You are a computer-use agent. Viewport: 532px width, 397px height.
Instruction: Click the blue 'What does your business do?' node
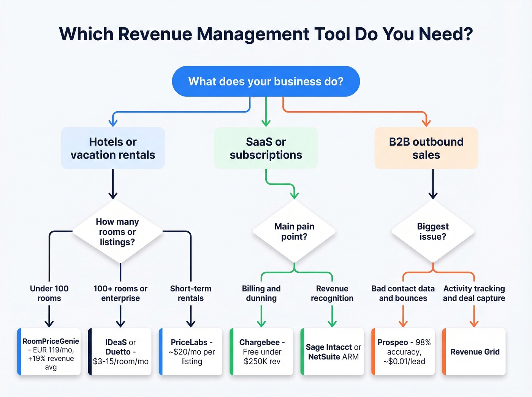click(266, 81)
